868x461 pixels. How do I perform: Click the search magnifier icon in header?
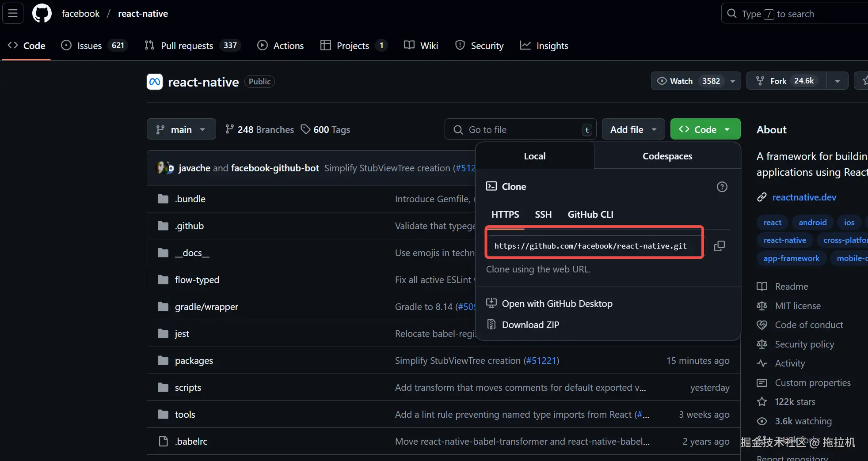pyautogui.click(x=732, y=14)
